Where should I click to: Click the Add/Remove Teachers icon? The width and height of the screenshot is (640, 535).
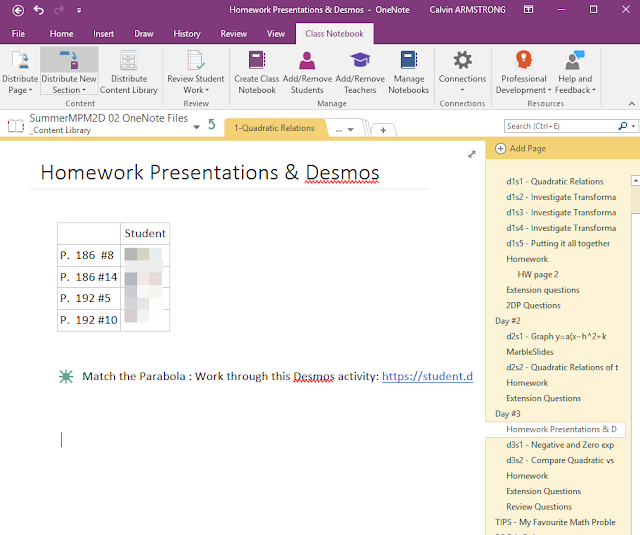point(360,60)
